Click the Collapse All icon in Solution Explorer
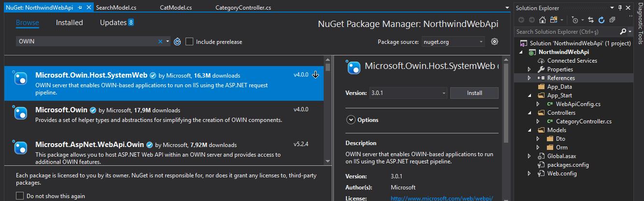Screen dimensions: 644x201 (612, 20)
